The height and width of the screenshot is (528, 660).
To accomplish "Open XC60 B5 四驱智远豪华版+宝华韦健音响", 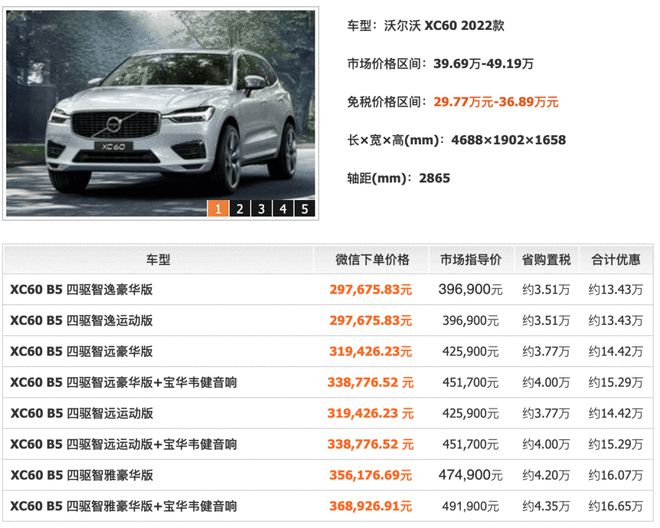I will pyautogui.click(x=123, y=382).
